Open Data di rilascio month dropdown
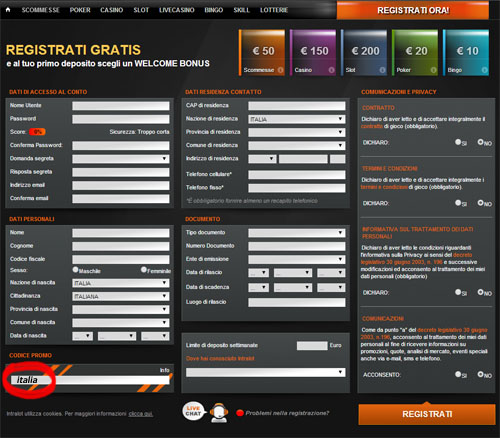The height and width of the screenshot is (438, 500). 293,273
